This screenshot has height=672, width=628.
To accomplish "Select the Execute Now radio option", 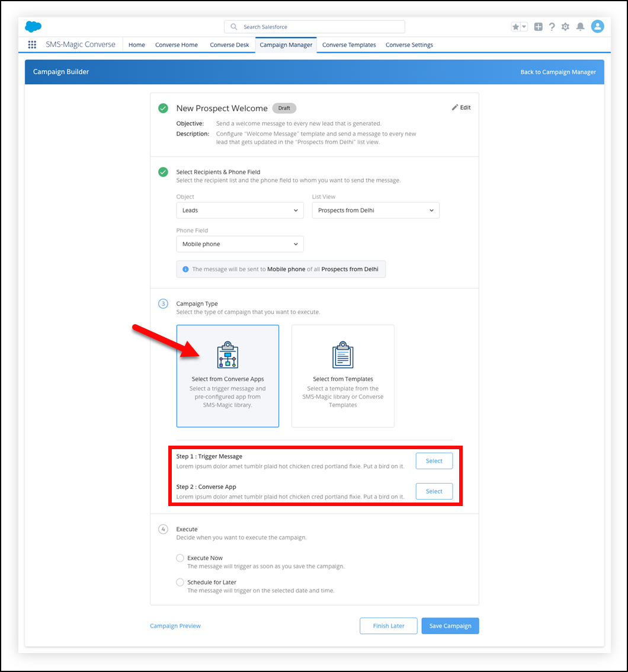I will (180, 558).
